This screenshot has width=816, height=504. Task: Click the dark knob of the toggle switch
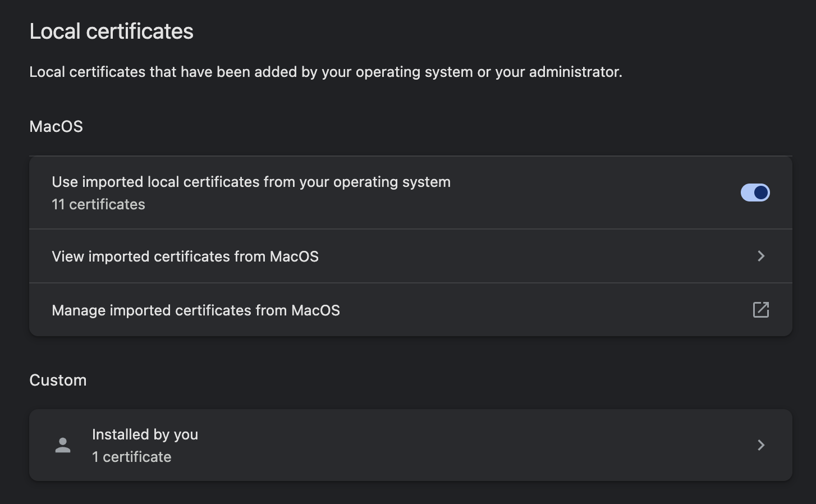[761, 193]
